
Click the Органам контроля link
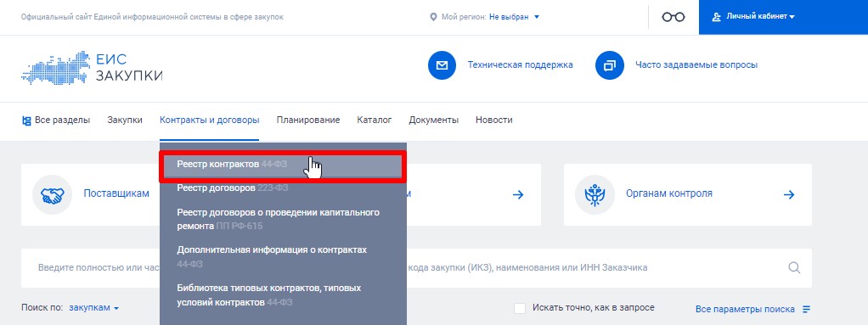click(669, 194)
